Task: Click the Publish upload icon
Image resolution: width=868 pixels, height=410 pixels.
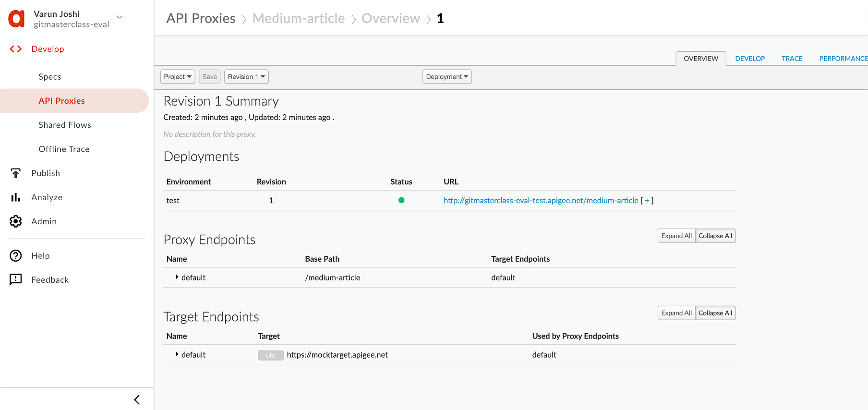Action: click(x=16, y=173)
